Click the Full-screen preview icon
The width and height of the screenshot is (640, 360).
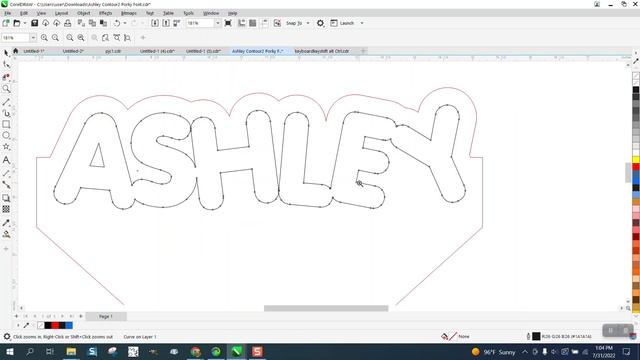[x=228, y=23]
